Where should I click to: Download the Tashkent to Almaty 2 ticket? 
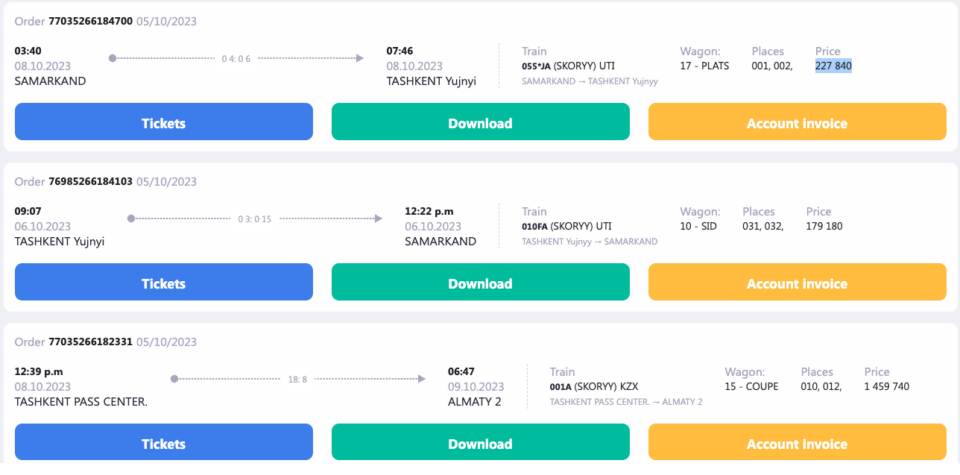tap(480, 443)
